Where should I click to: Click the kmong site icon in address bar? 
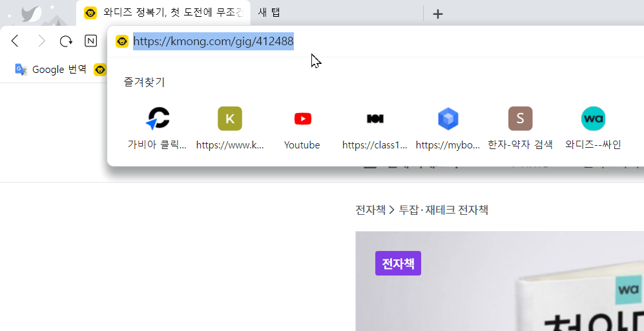pyautogui.click(x=122, y=41)
